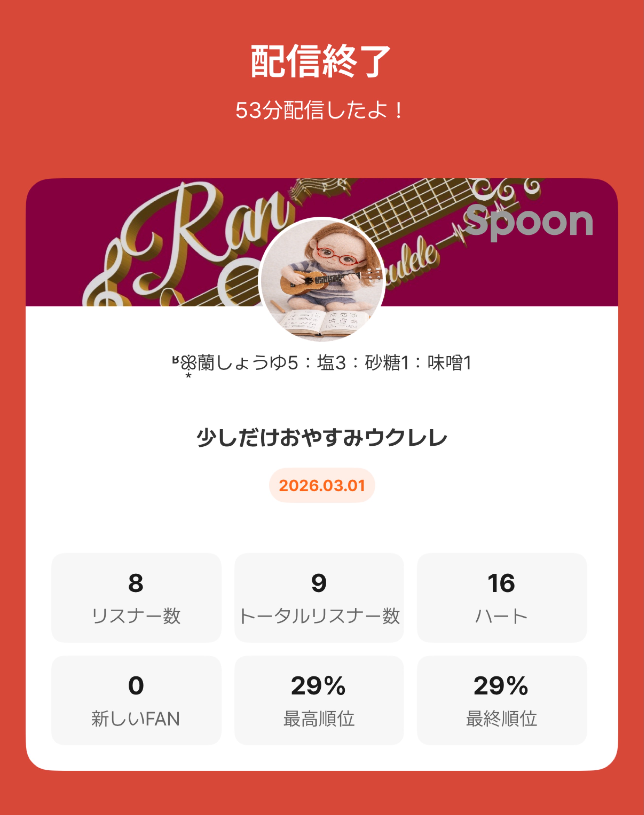The image size is (644, 815).
Task: Click the 配信終了 heading
Action: coord(321,61)
